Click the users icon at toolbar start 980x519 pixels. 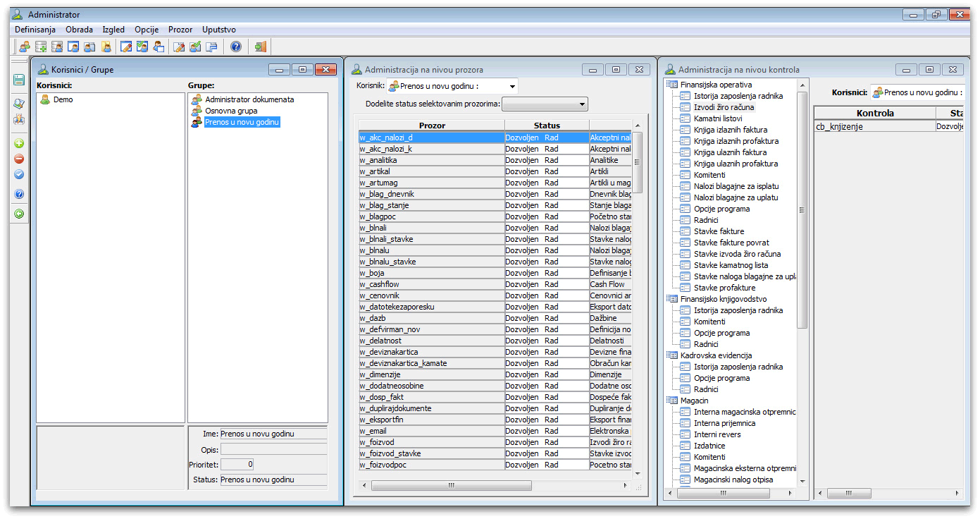click(x=25, y=47)
